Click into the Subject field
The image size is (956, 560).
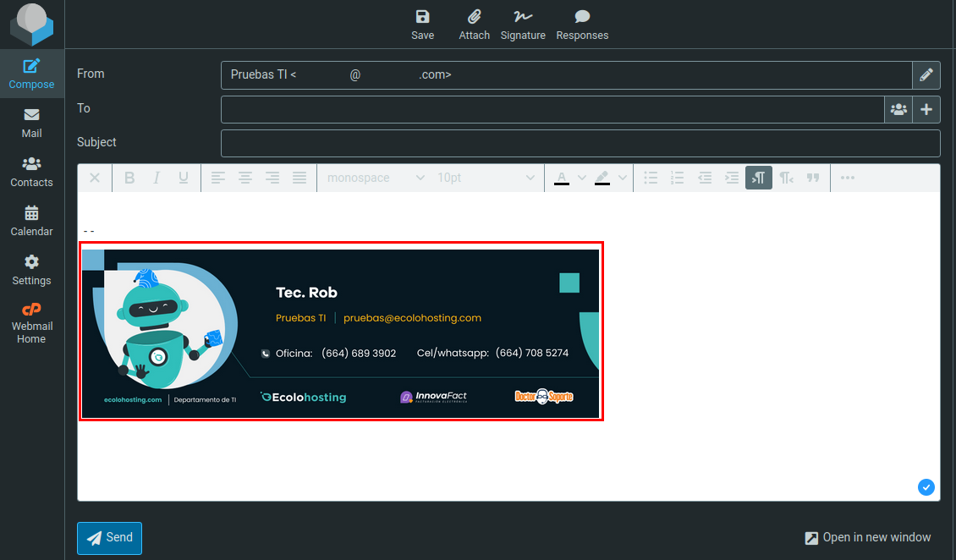pos(580,143)
